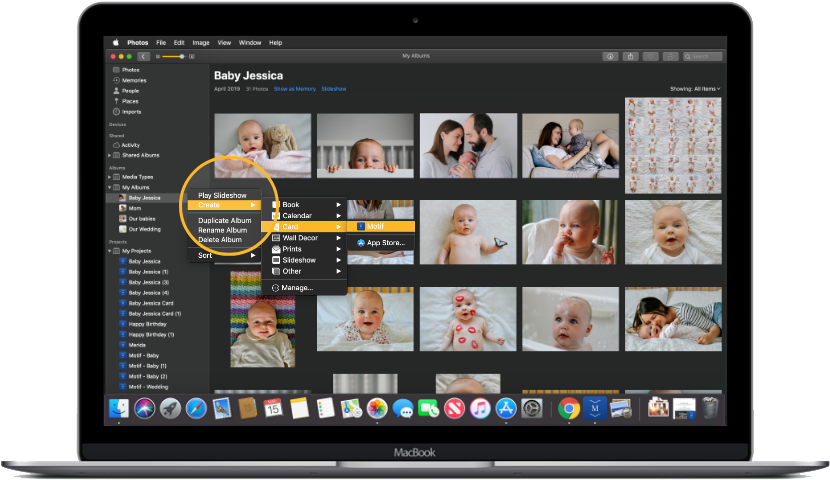Open the App Store icon in Dock
Screen dimensions: 830x480
[506, 409]
